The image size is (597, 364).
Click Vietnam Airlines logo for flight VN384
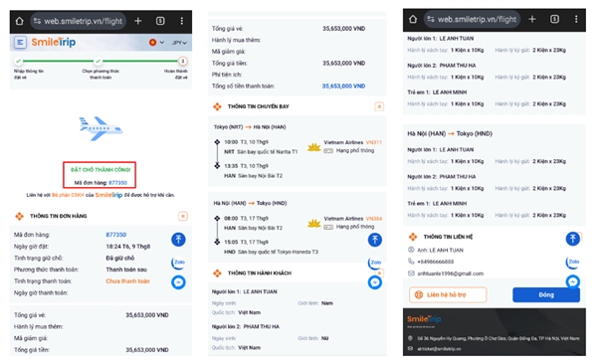coord(314,223)
